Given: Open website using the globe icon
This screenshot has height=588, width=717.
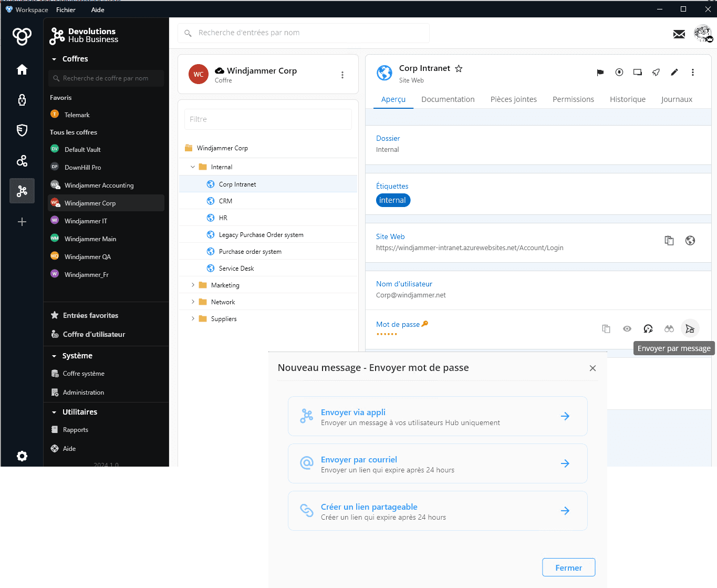Looking at the screenshot, I should (690, 241).
